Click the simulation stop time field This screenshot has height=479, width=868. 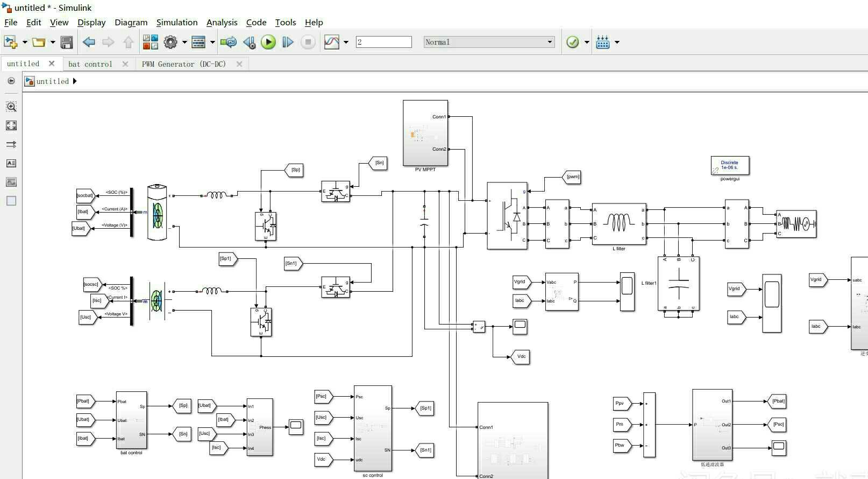pos(383,42)
